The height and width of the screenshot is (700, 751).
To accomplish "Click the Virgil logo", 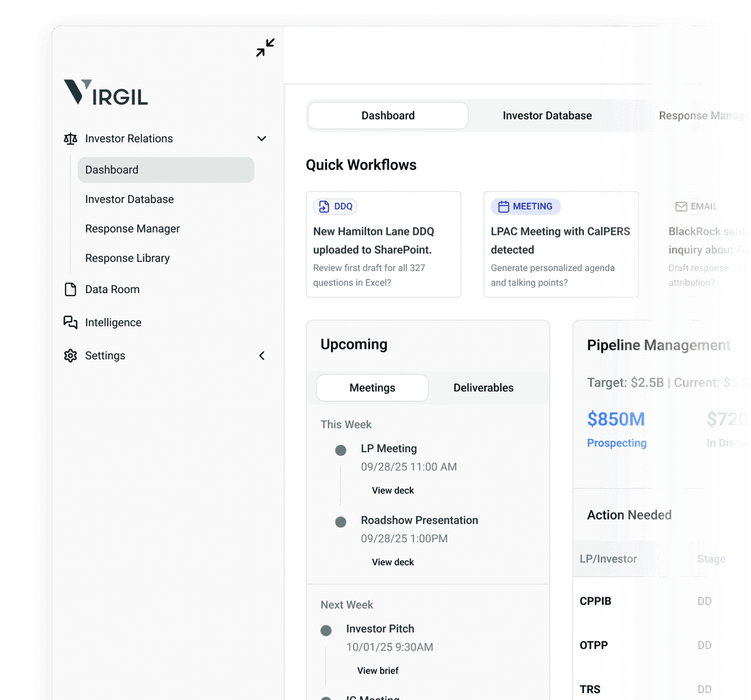I will coord(106,92).
